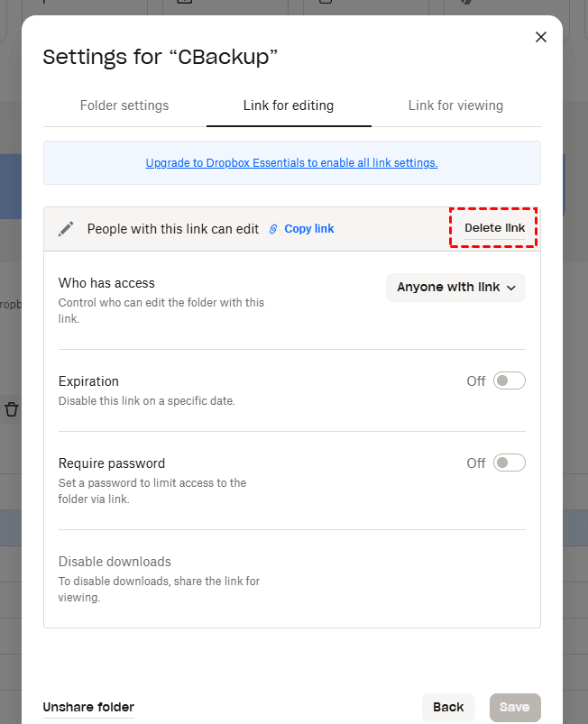
Task: Click the pencil edit icon
Action: click(66, 229)
